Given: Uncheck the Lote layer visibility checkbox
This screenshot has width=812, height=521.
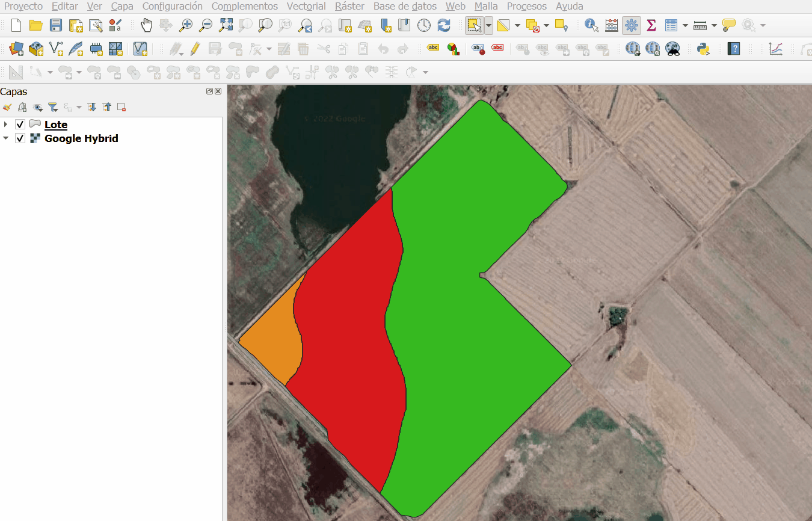Looking at the screenshot, I should tap(20, 125).
